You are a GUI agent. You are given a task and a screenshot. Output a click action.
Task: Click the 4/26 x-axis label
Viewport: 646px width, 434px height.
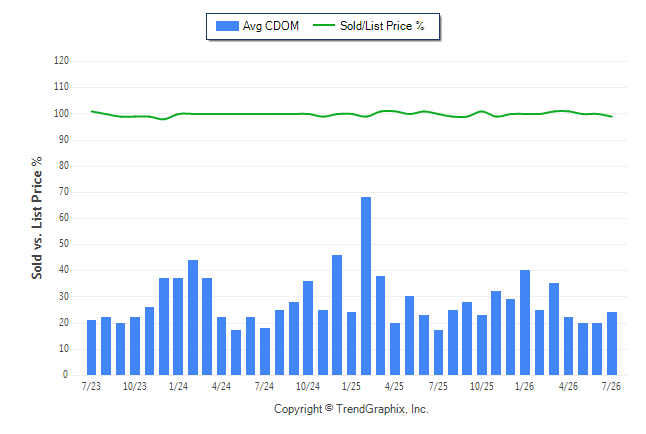click(x=568, y=386)
